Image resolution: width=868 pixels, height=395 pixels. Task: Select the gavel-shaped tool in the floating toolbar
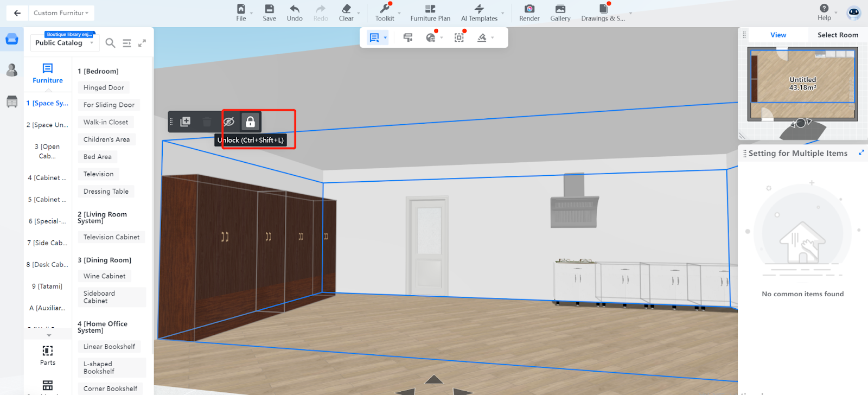tap(482, 37)
